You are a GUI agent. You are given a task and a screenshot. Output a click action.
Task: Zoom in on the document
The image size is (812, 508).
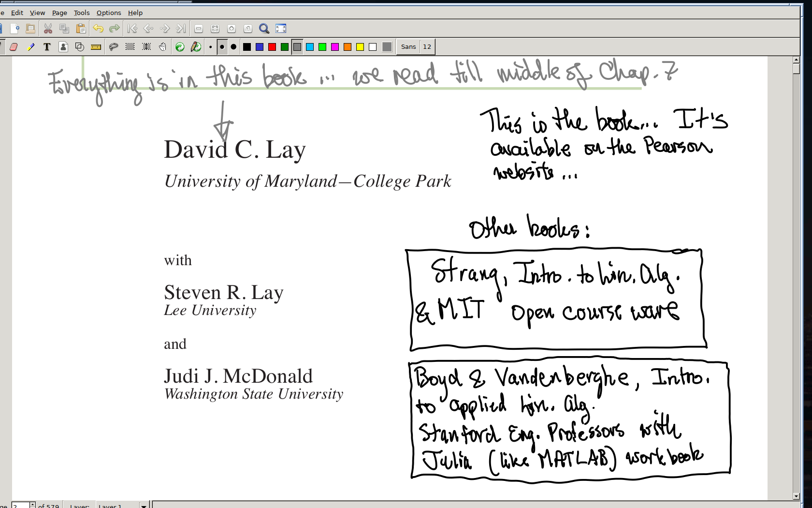[x=231, y=28]
